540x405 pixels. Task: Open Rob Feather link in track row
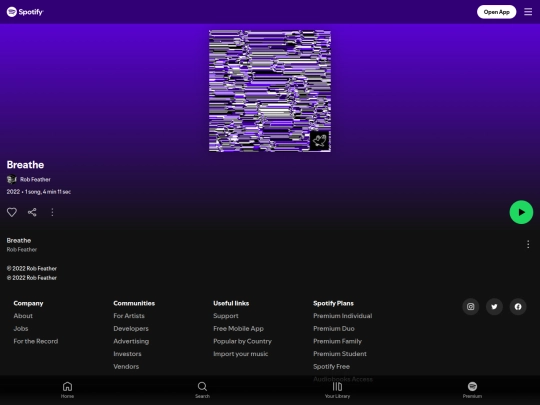coord(22,249)
